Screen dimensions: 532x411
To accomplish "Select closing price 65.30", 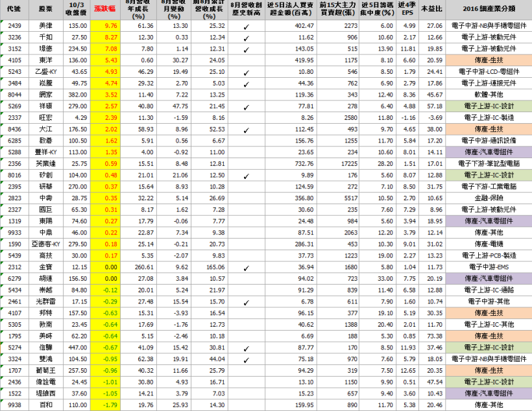I will tap(79, 210).
